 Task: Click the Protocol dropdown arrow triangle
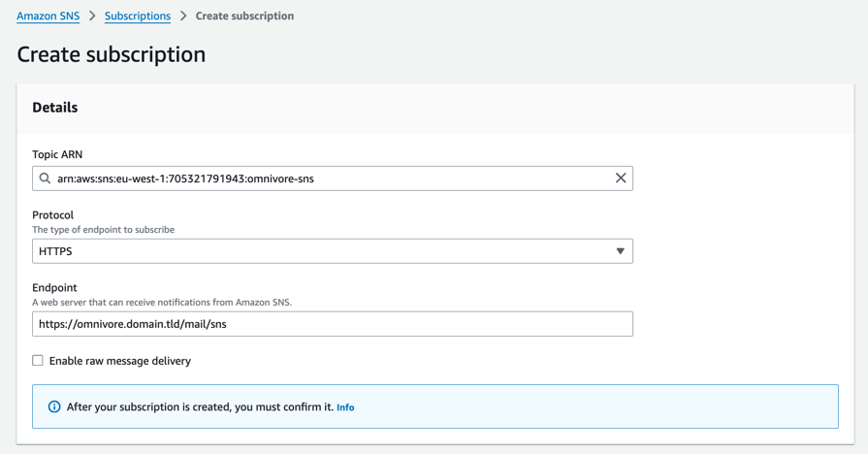(621, 251)
